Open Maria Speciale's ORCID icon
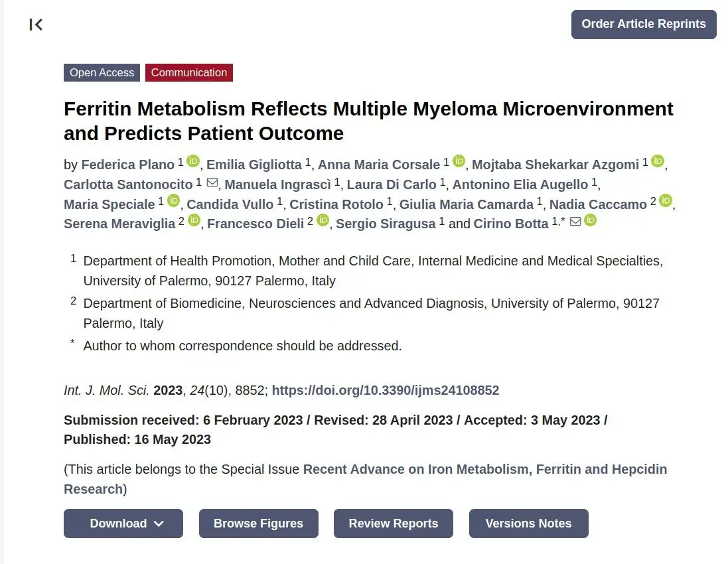Screen dimensions: 728x564 tap(173, 200)
